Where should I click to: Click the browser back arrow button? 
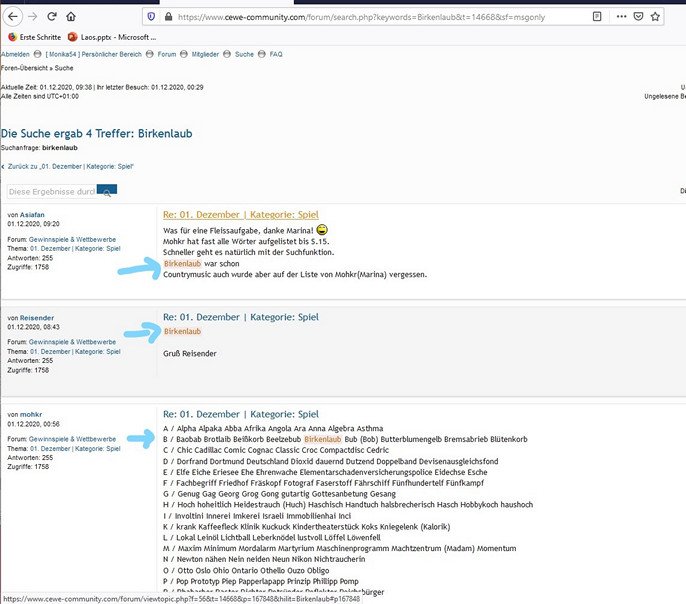click(13, 17)
